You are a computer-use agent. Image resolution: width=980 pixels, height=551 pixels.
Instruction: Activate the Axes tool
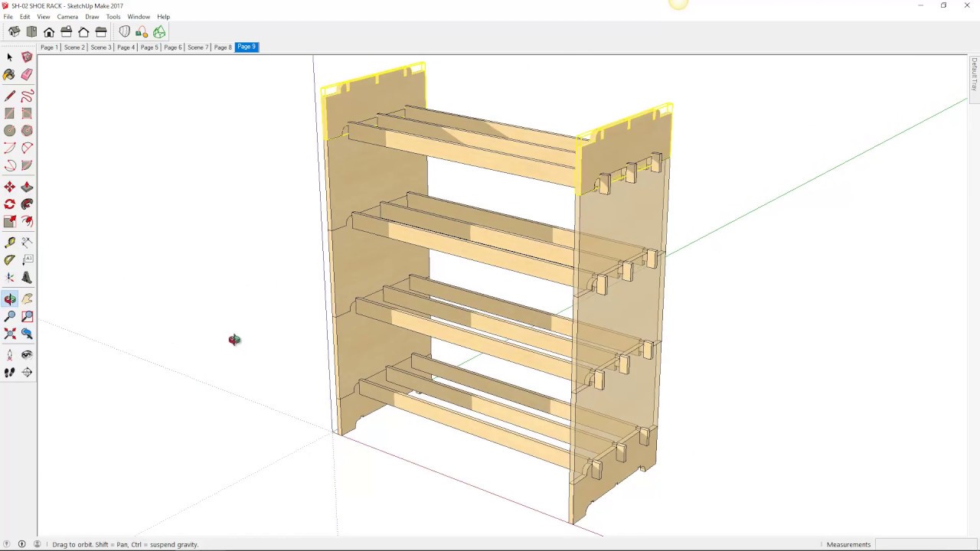coord(9,278)
